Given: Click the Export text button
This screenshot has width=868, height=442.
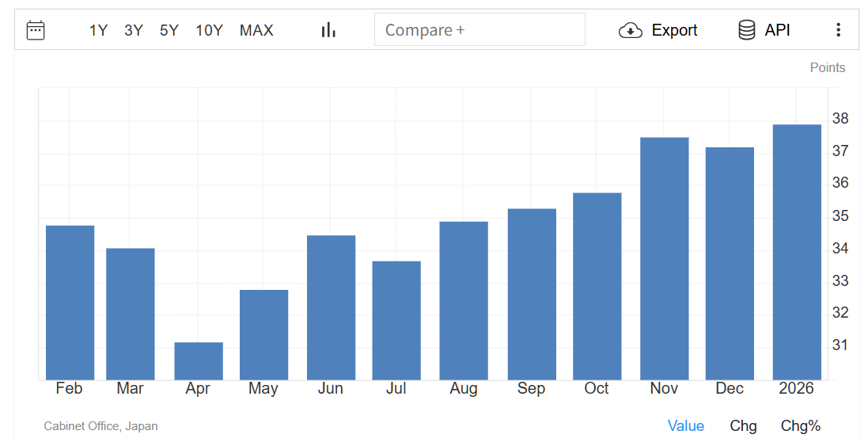Looking at the screenshot, I should pyautogui.click(x=674, y=30).
